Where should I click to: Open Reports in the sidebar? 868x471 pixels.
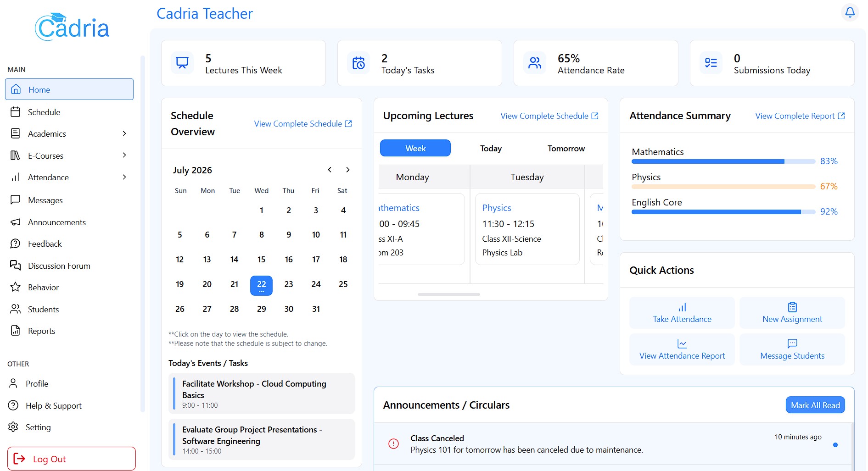[69, 331]
